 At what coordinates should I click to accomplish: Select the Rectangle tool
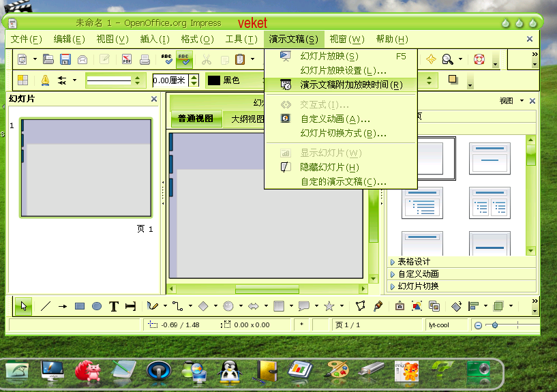(80, 306)
